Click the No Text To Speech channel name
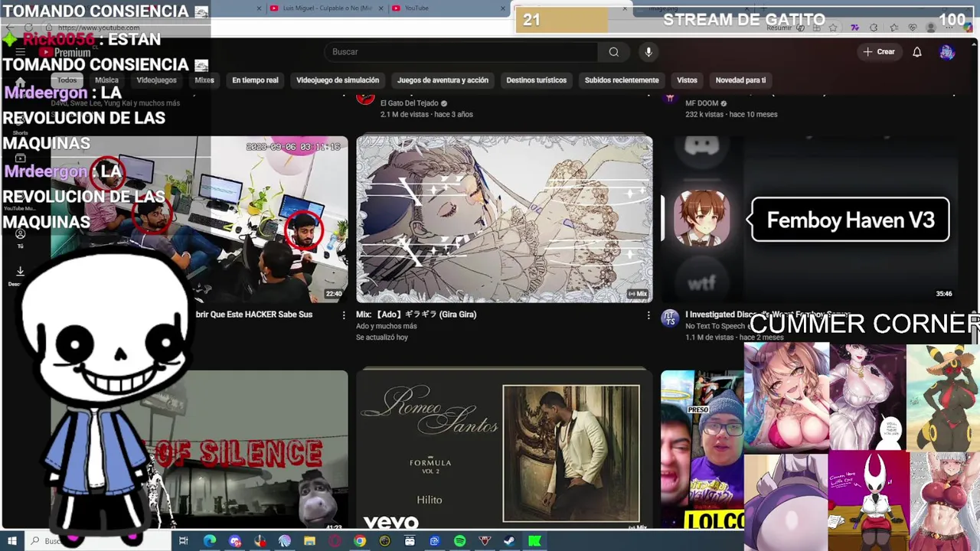The height and width of the screenshot is (551, 980). pyautogui.click(x=717, y=326)
